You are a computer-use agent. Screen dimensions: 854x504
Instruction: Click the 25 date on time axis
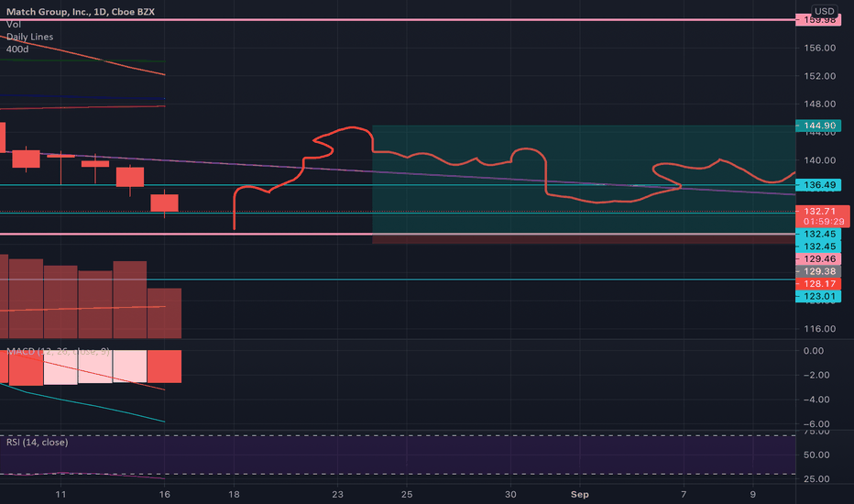pos(407,494)
